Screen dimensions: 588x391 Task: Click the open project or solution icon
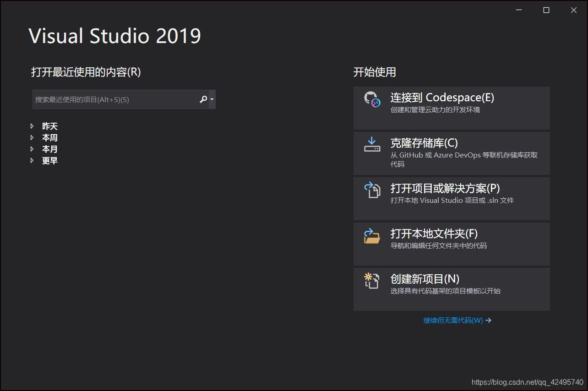tap(372, 190)
